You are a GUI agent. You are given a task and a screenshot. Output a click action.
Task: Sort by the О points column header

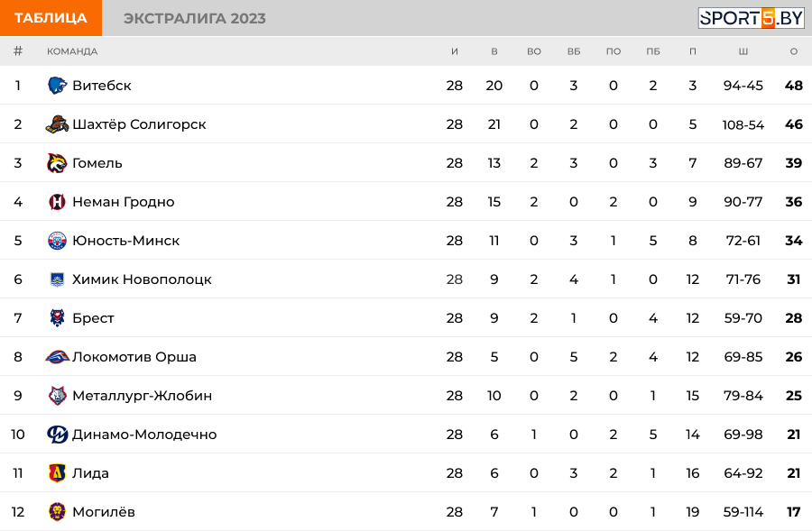(793, 51)
